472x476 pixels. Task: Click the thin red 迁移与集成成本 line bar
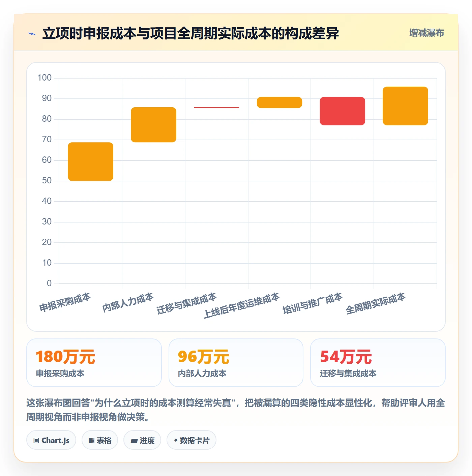pyautogui.click(x=216, y=108)
